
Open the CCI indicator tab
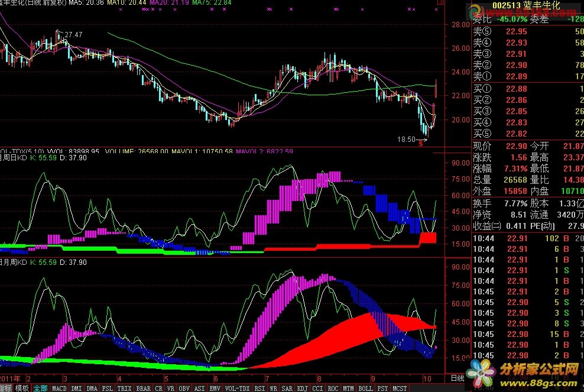[317, 388]
